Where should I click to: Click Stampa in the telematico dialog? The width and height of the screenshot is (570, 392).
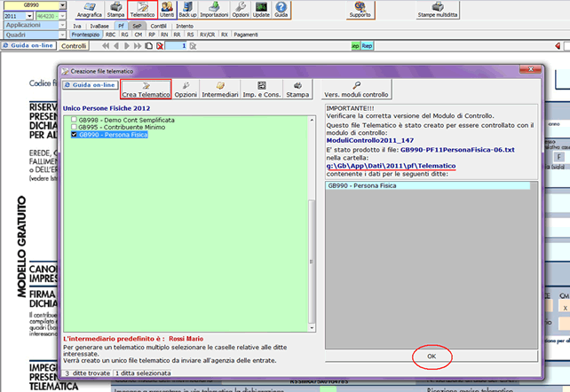click(297, 90)
